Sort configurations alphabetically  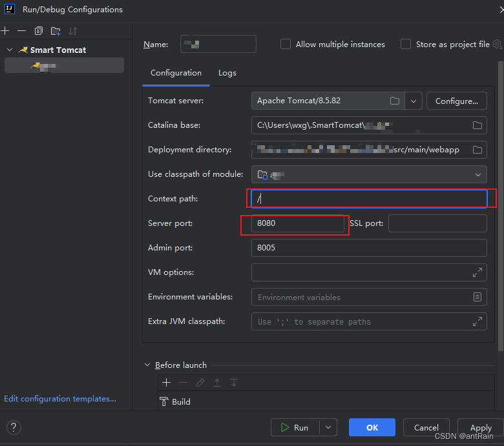[72, 31]
